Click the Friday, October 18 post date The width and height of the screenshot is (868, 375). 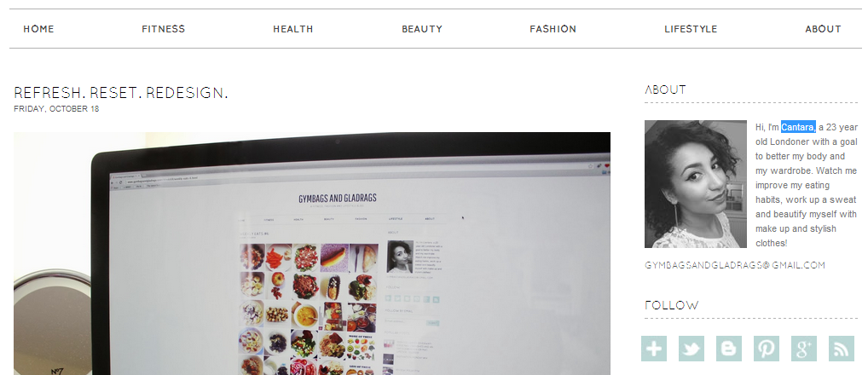[56, 109]
